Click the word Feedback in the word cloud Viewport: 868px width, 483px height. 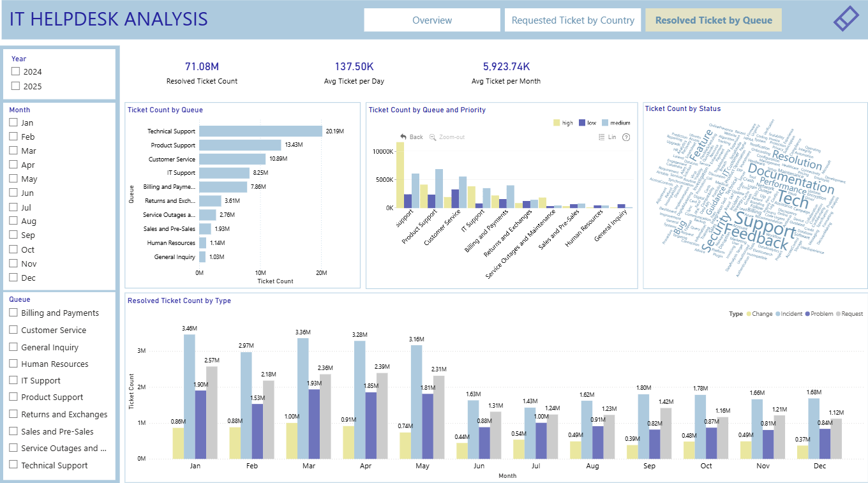(x=757, y=238)
